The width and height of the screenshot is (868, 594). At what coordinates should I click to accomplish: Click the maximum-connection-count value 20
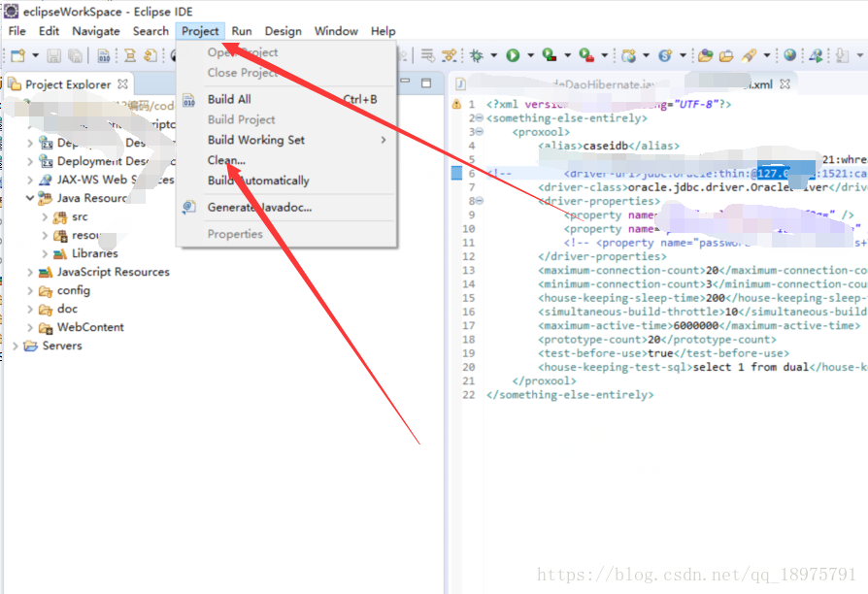712,270
